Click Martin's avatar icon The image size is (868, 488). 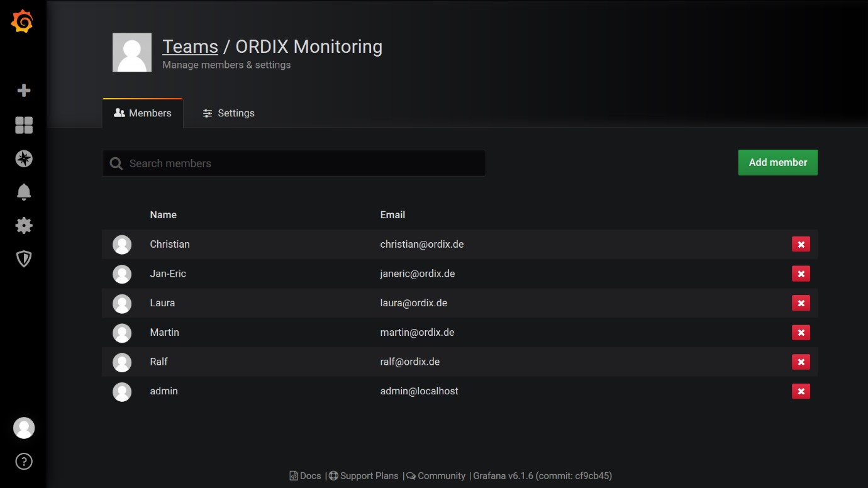pos(122,333)
